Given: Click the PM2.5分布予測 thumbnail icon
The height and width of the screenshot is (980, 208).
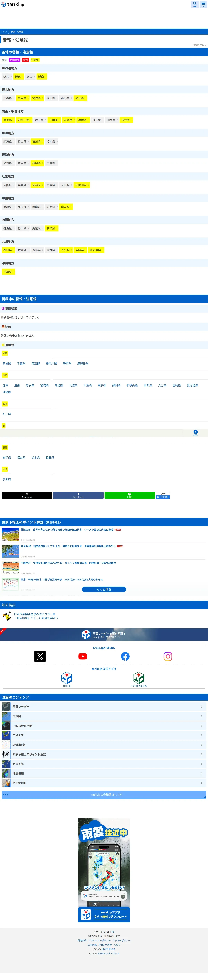Looking at the screenshot, I should [6, 726].
